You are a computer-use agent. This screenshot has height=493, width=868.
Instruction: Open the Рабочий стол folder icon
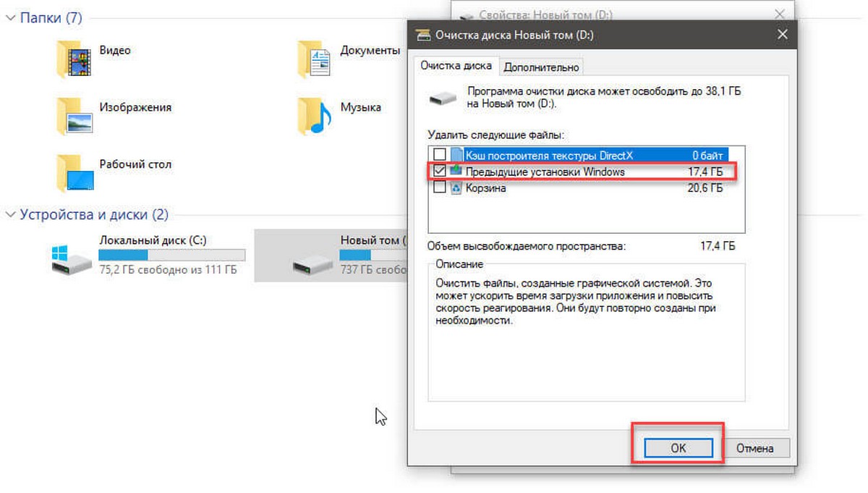pos(74,172)
